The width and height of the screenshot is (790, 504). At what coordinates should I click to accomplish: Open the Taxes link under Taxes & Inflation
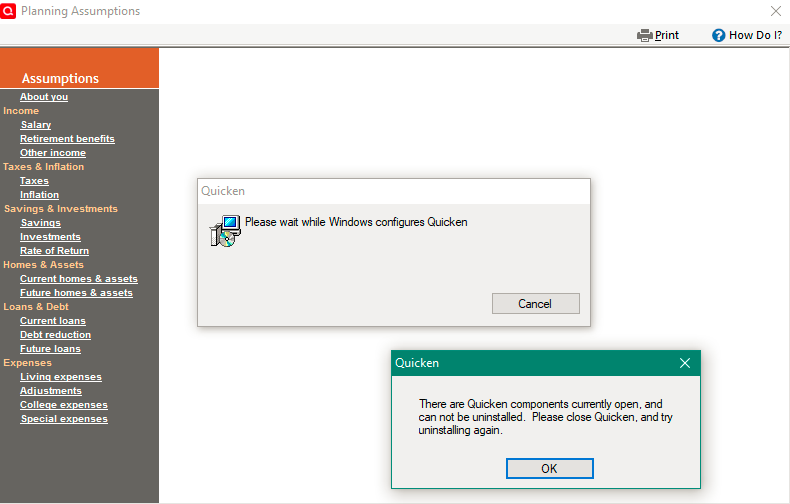[x=34, y=180]
